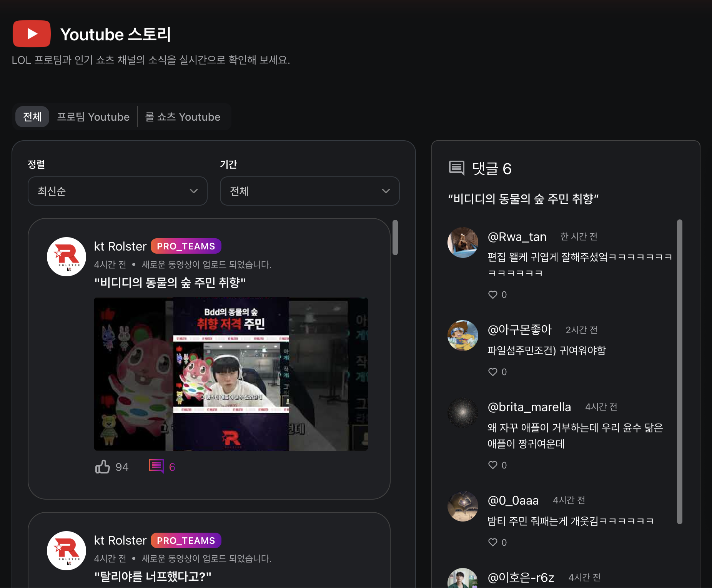Click the comment panel header icon
Screen dimensions: 712x588
pos(457,168)
